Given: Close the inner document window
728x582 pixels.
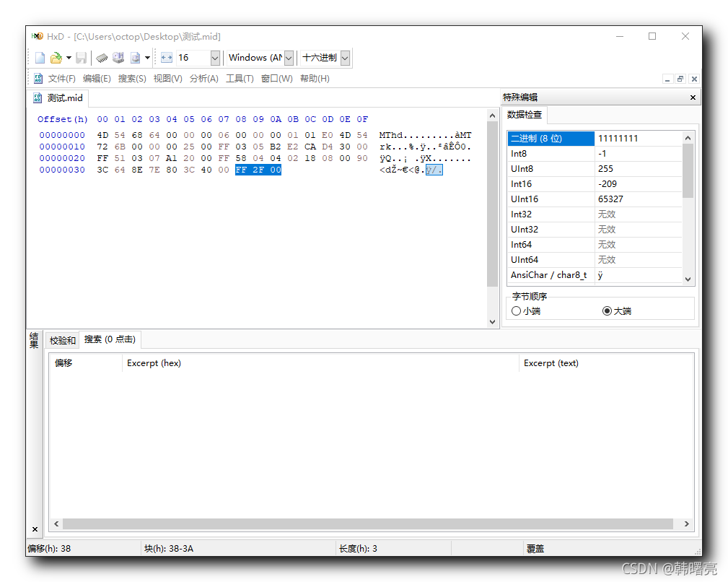Looking at the screenshot, I should pos(694,79).
